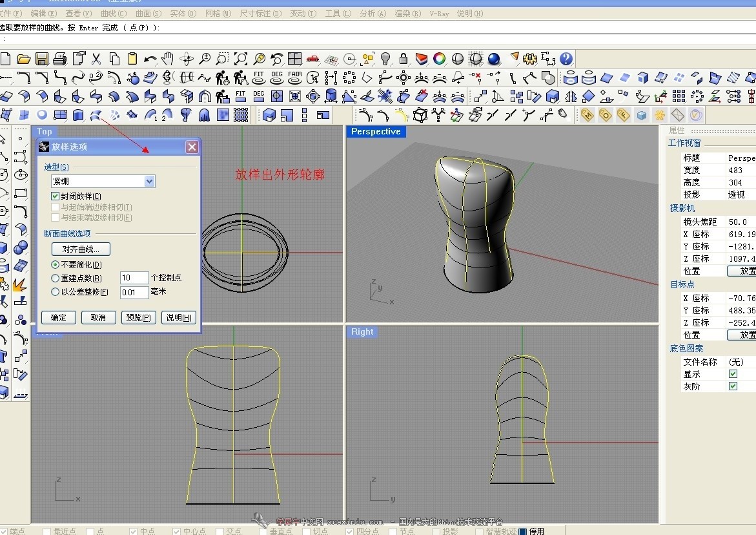Open the 曲面 menu
The image size is (756, 535).
click(148, 14)
